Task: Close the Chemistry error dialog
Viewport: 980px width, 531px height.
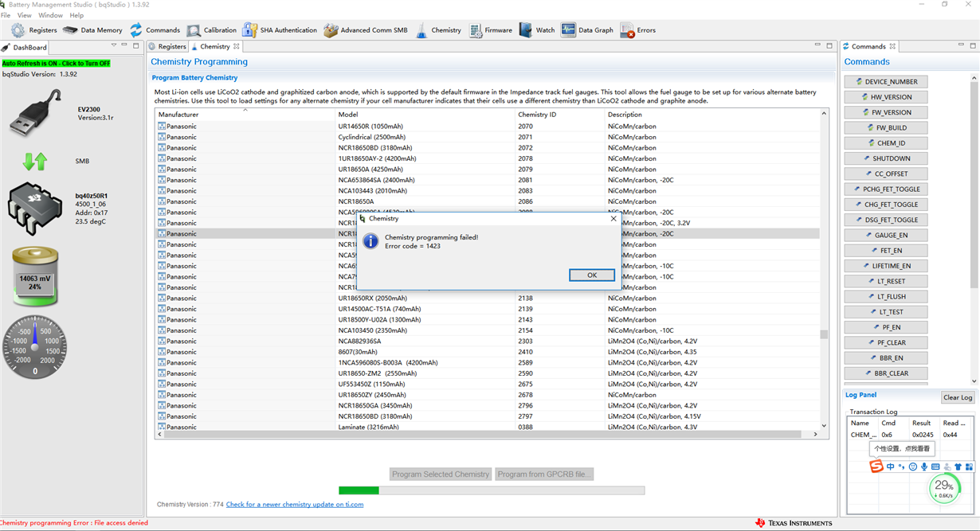Action: (613, 218)
